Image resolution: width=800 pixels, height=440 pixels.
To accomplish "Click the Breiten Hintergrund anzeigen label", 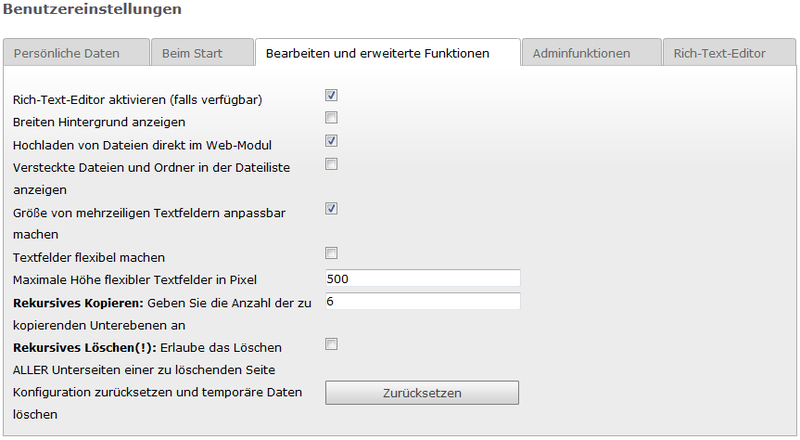I will (99, 122).
